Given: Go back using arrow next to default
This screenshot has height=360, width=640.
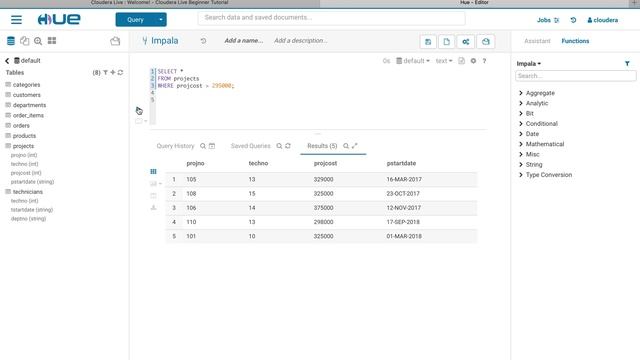Looking at the screenshot, I should click(7, 61).
